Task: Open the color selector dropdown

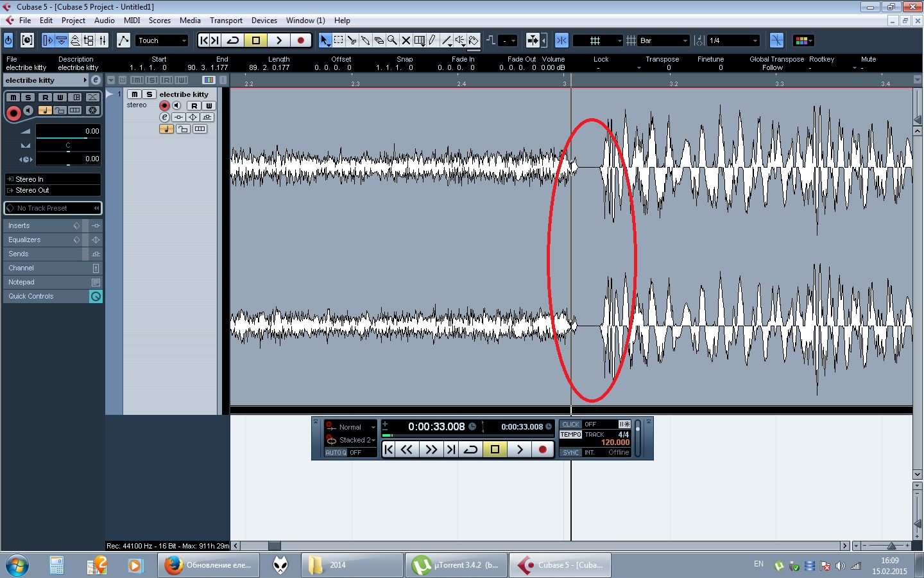Action: pyautogui.click(x=803, y=40)
